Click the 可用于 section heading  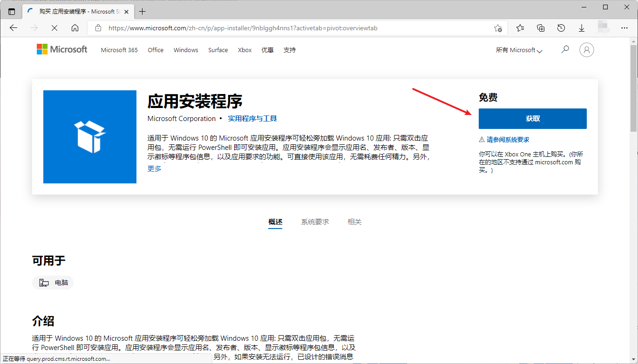(x=48, y=260)
